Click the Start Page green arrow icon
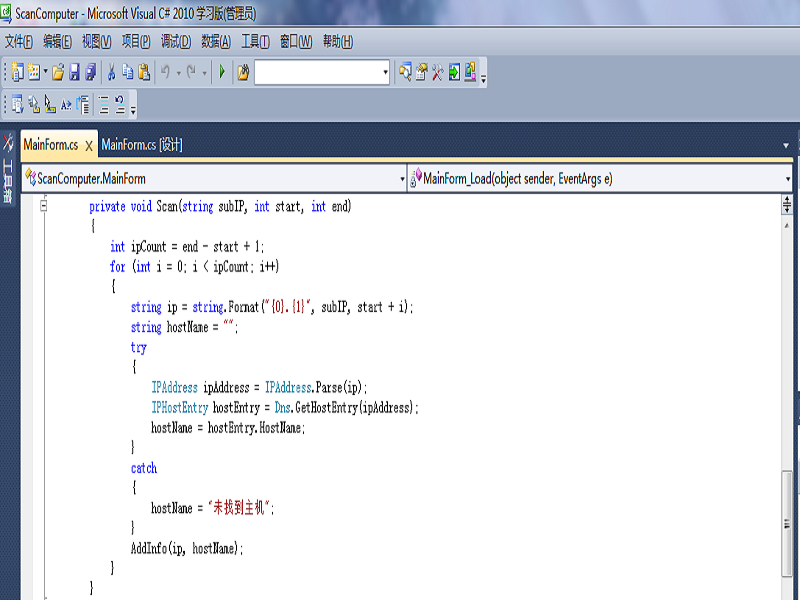 click(x=454, y=72)
